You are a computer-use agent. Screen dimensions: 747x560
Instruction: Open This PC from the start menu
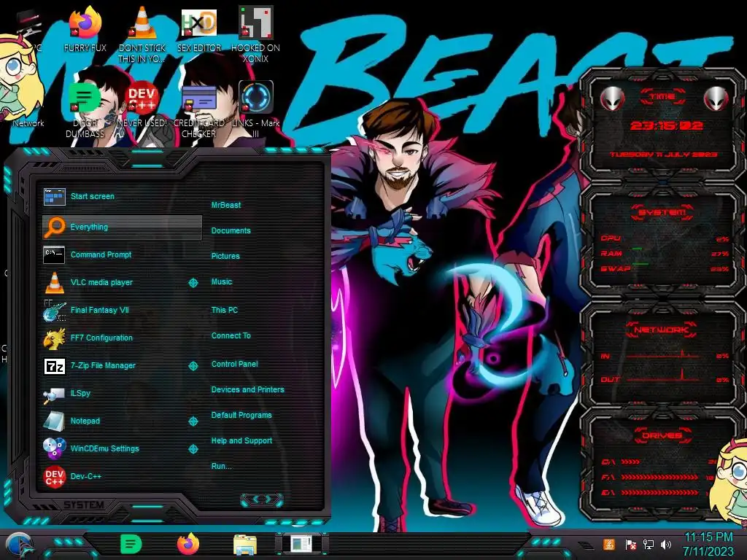pos(225,310)
